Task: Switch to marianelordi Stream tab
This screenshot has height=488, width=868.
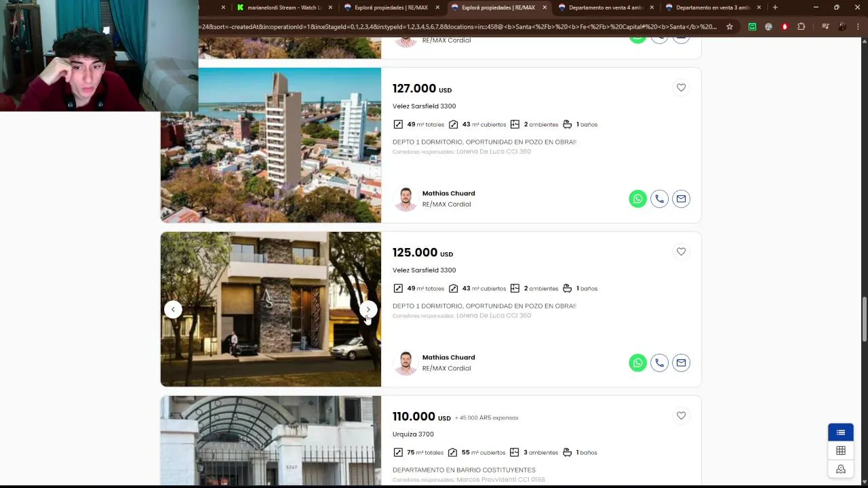Action: 283,7
